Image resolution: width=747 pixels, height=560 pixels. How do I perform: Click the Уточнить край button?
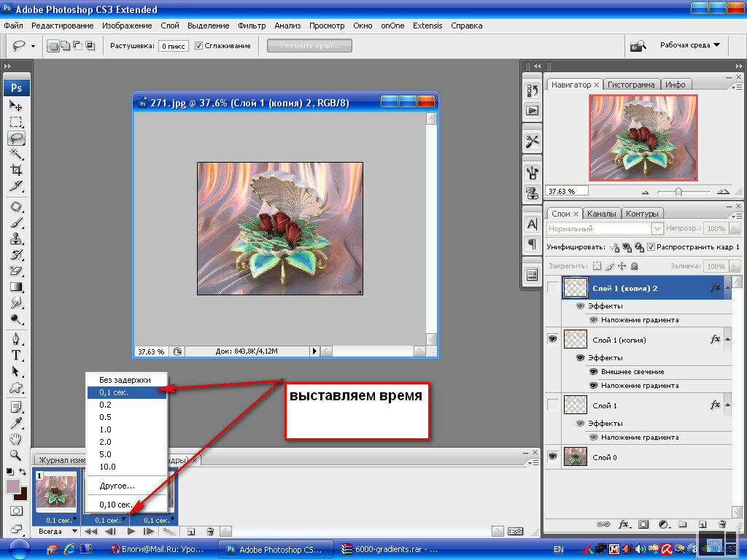[309, 46]
